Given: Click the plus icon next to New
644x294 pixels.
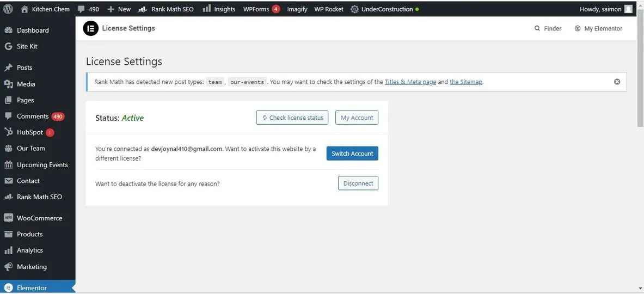Looking at the screenshot, I should tap(111, 9).
